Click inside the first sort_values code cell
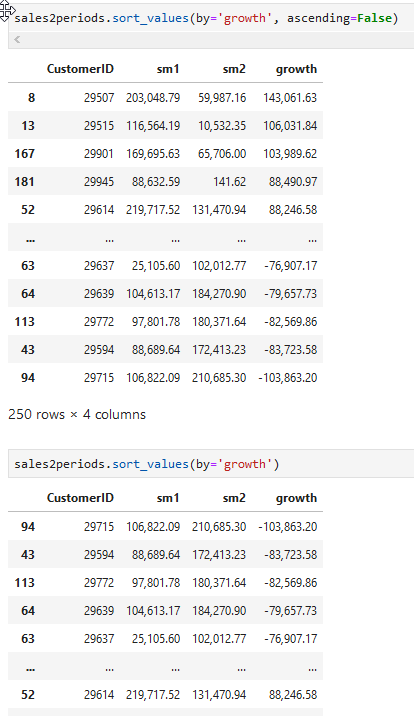This screenshot has width=414, height=716. pyautogui.click(x=211, y=18)
